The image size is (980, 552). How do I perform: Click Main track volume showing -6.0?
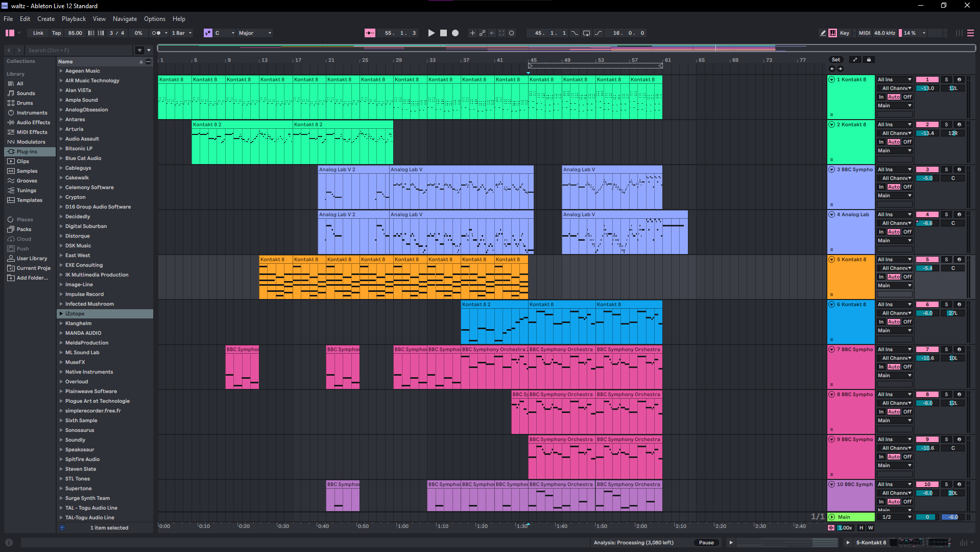pyautogui.click(x=953, y=517)
